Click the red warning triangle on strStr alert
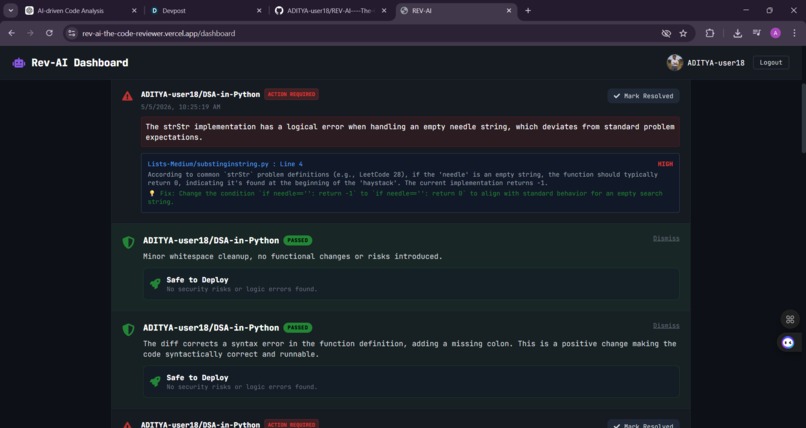The image size is (806, 428). [x=127, y=96]
